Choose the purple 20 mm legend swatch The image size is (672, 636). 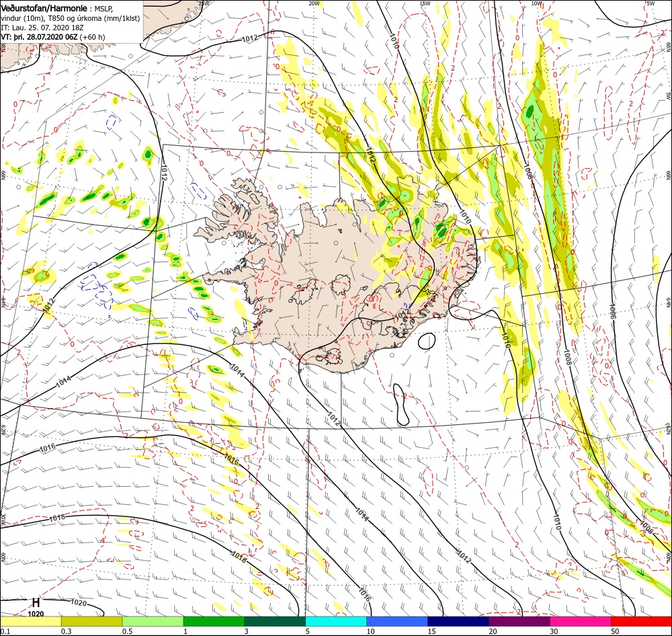(x=519, y=621)
